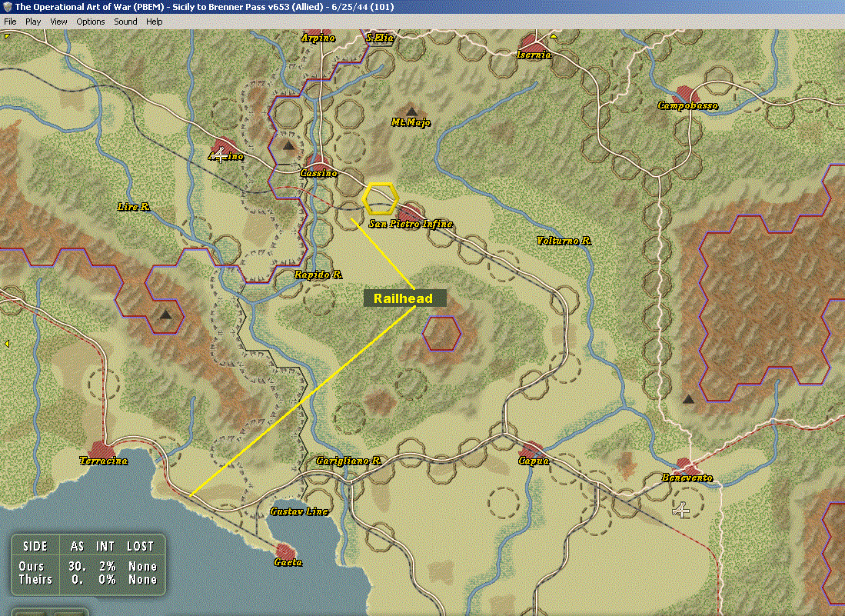Select the Campobasso city hex
845x616 pixels.
(x=686, y=95)
